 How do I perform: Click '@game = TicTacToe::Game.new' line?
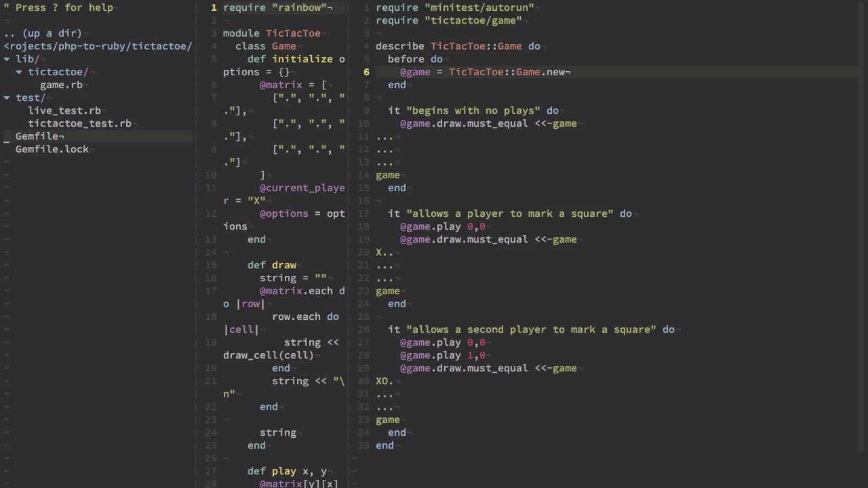pos(482,72)
